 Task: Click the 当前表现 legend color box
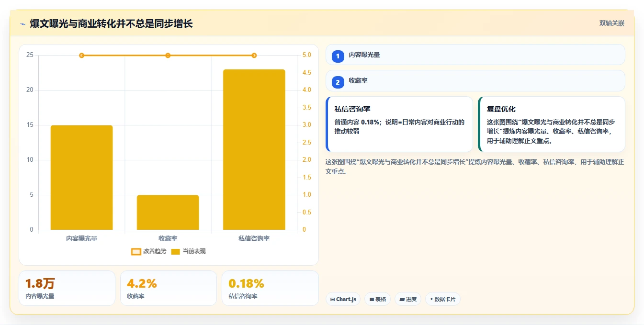tap(175, 252)
